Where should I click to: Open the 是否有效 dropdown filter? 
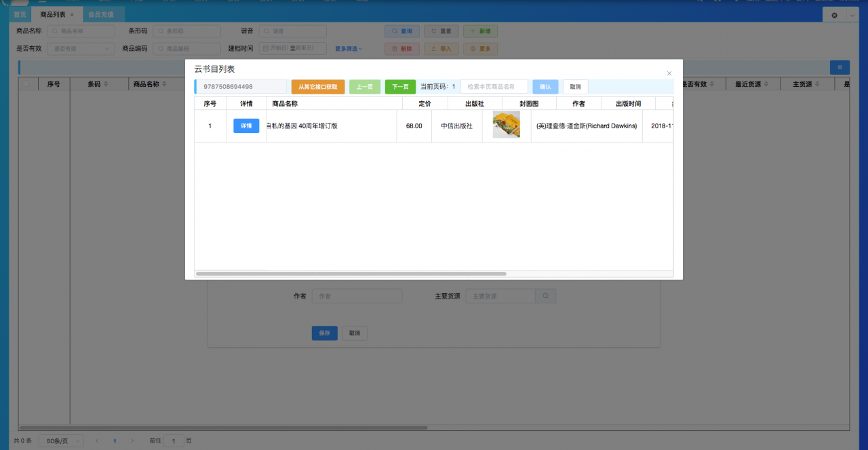[x=81, y=49]
